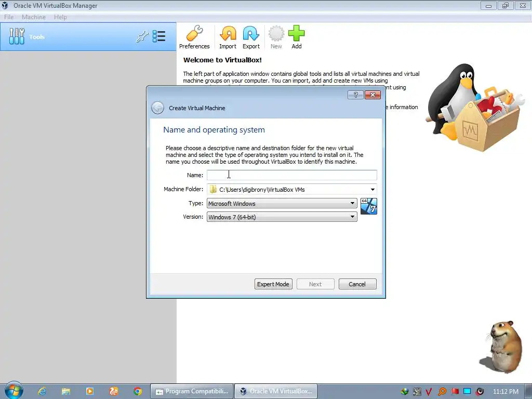
Task: Click the machine folder icon in combo box
Action: click(x=213, y=189)
